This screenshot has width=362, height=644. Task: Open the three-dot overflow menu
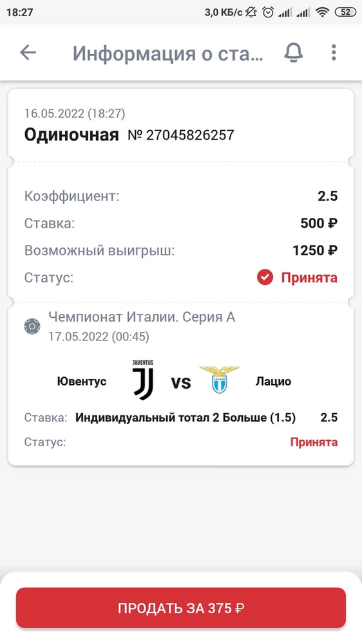pos(334,53)
